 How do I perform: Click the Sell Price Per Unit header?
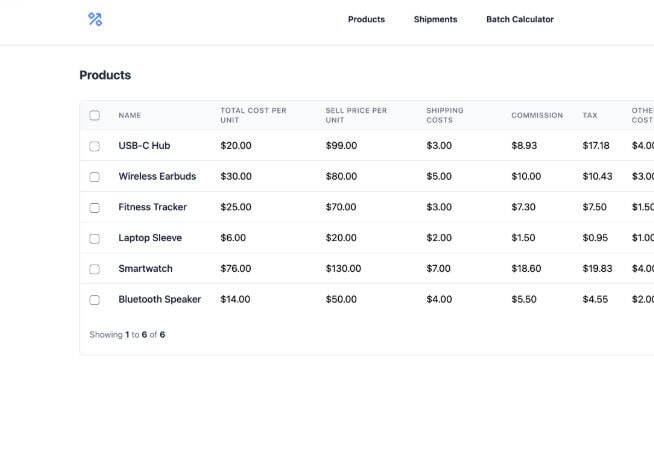[356, 115]
